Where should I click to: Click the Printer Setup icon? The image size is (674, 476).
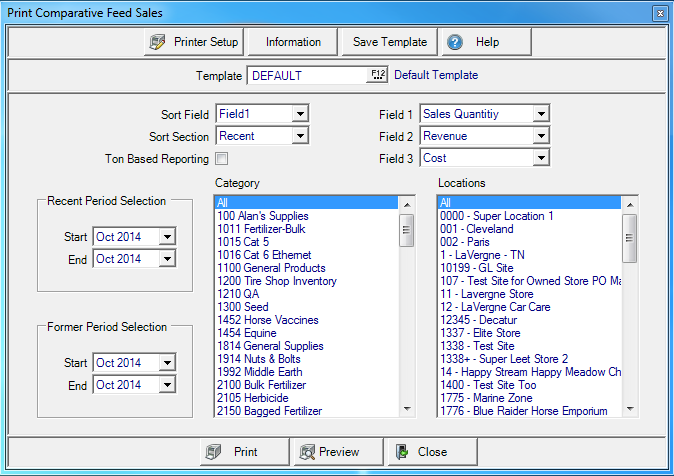point(158,42)
